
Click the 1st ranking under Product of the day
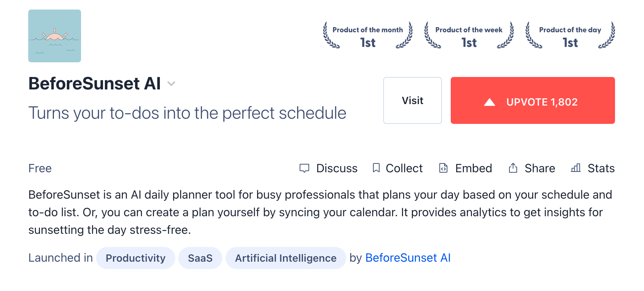point(570,43)
